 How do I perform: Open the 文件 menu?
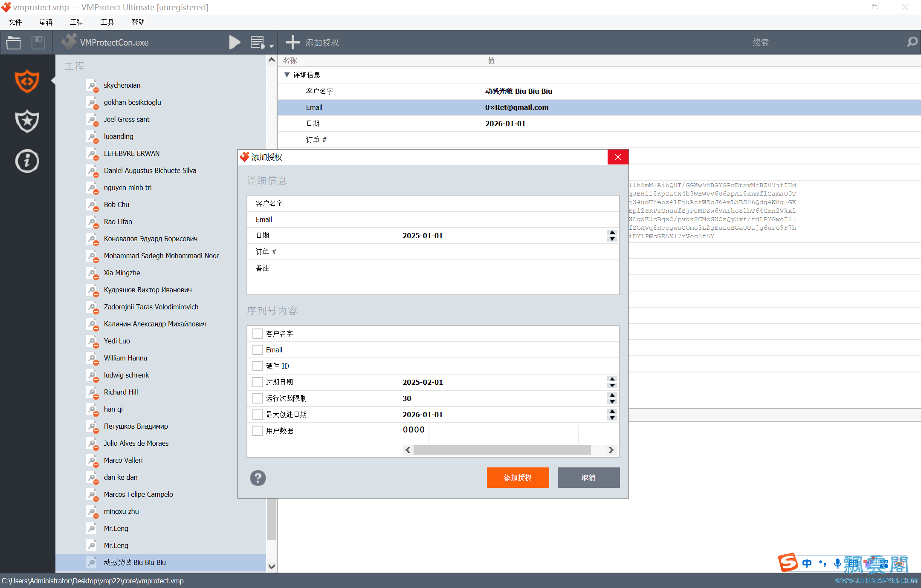tap(15, 22)
